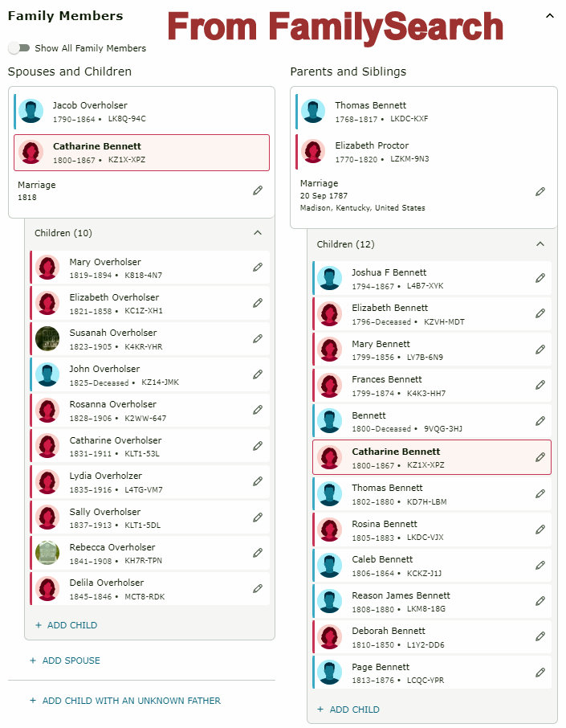Click Susanah Overholser's portrait thumbnail
The height and width of the screenshot is (728, 566).
coord(47,338)
